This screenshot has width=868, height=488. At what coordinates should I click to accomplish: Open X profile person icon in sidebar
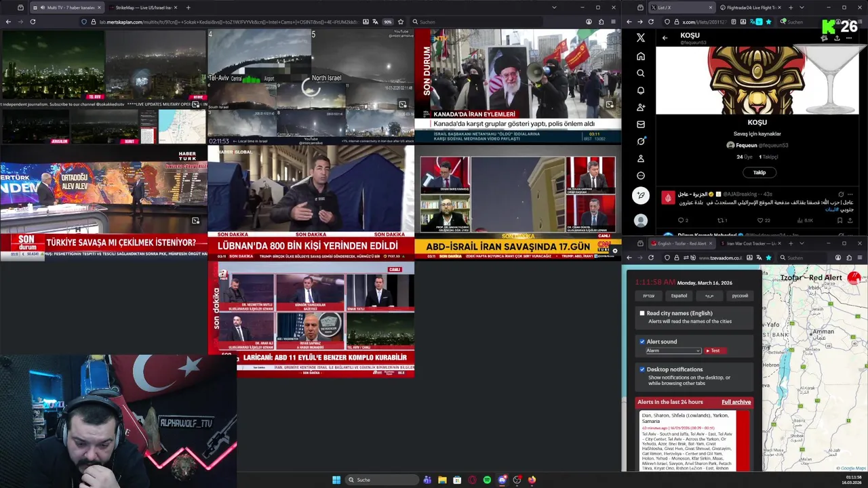[641, 159]
